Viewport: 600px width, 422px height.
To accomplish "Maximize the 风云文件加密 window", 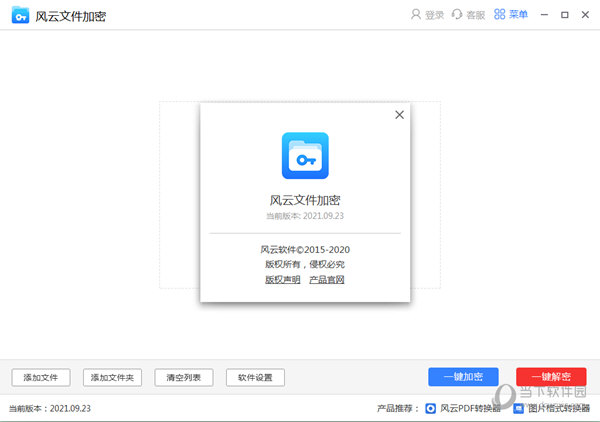I will [x=564, y=15].
